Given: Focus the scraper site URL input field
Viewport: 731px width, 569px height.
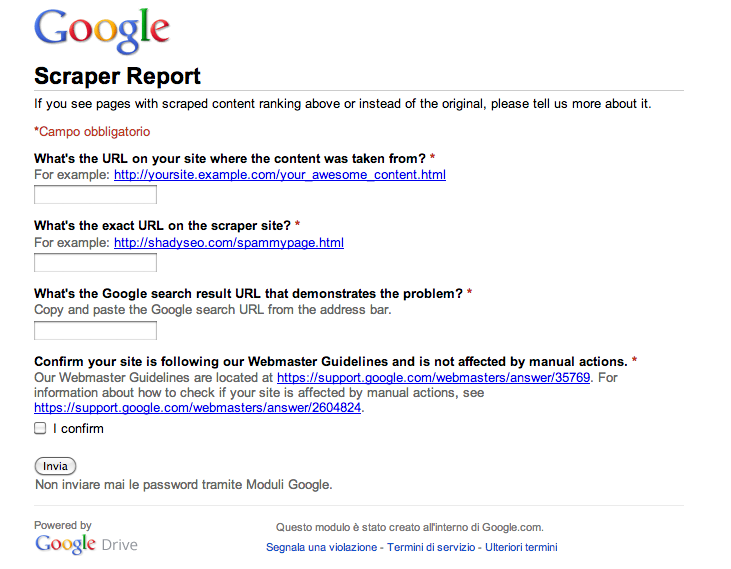Looking at the screenshot, I should [x=95, y=263].
